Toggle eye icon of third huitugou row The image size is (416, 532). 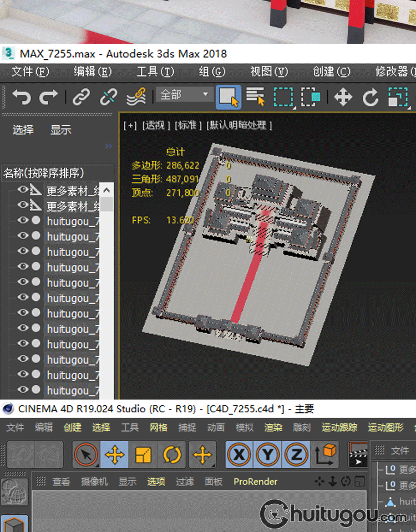pos(23,250)
